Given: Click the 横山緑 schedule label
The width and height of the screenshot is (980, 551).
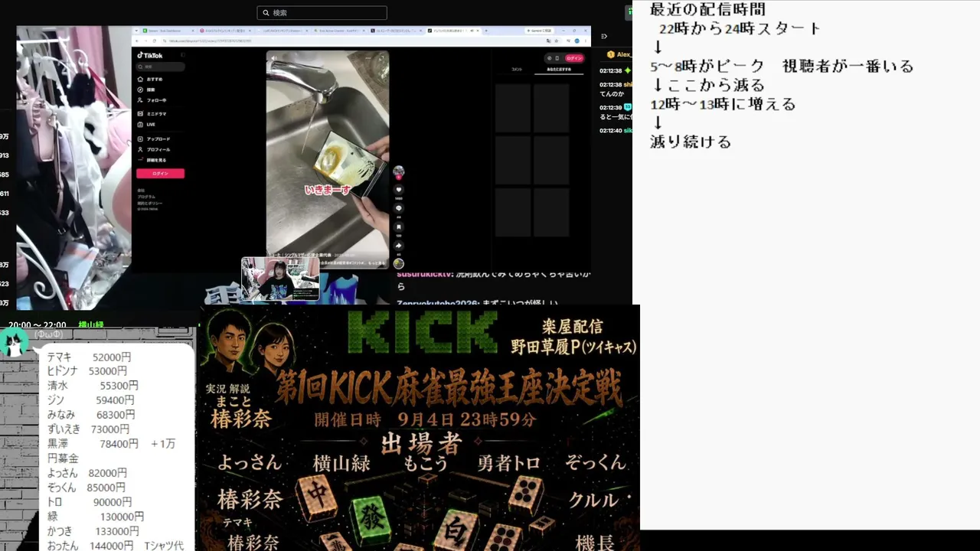Looking at the screenshot, I should point(91,325).
